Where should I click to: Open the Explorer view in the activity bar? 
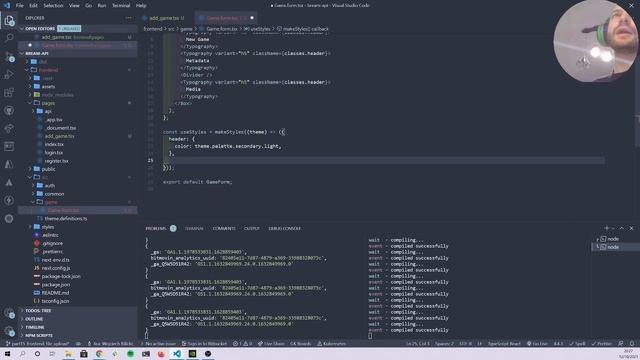coord(9,20)
